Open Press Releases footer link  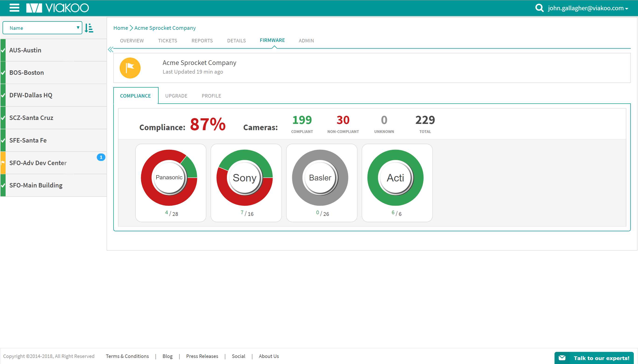point(202,356)
